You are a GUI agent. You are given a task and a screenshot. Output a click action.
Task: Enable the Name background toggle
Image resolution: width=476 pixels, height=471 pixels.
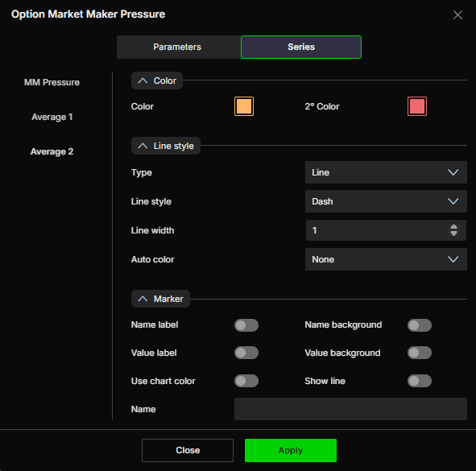click(420, 325)
